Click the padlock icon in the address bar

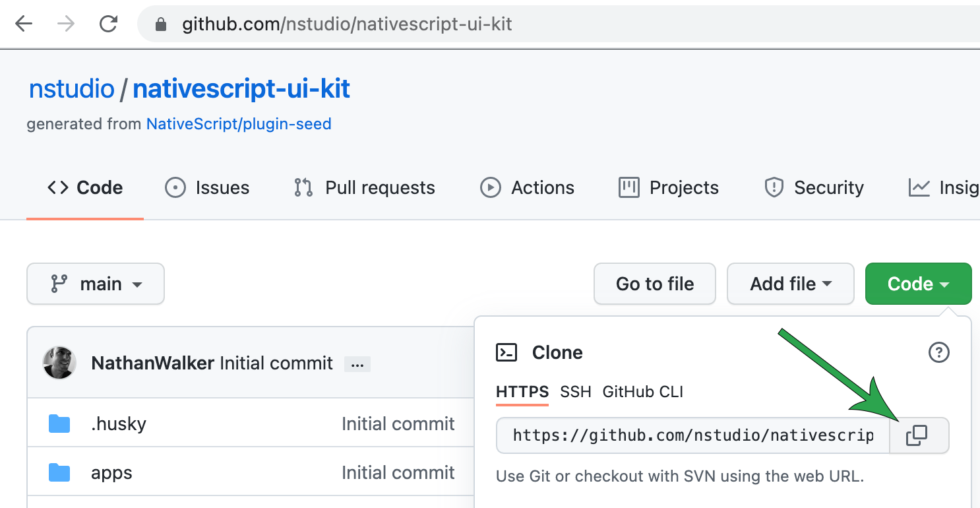160,25
